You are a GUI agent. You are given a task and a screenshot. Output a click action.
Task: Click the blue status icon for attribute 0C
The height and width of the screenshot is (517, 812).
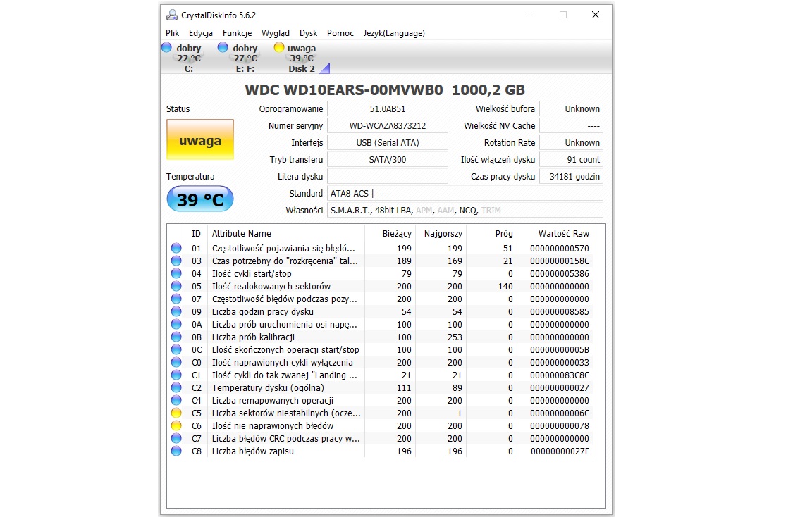point(176,349)
